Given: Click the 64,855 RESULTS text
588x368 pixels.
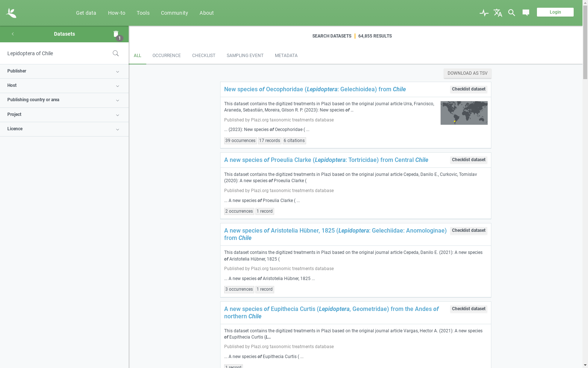Looking at the screenshot, I should click(375, 36).
